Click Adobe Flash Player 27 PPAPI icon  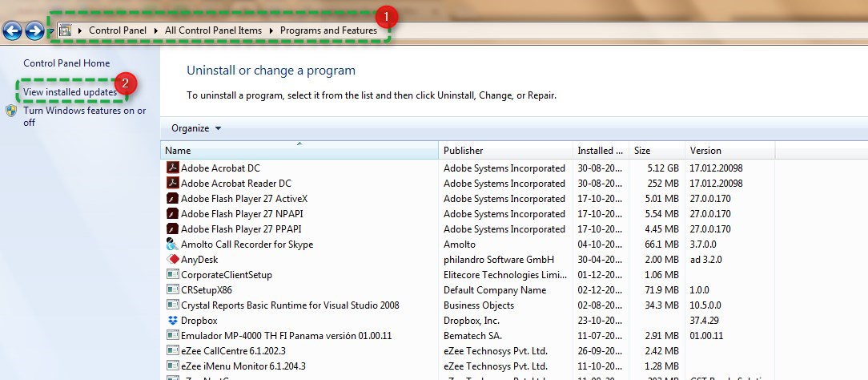click(x=173, y=228)
